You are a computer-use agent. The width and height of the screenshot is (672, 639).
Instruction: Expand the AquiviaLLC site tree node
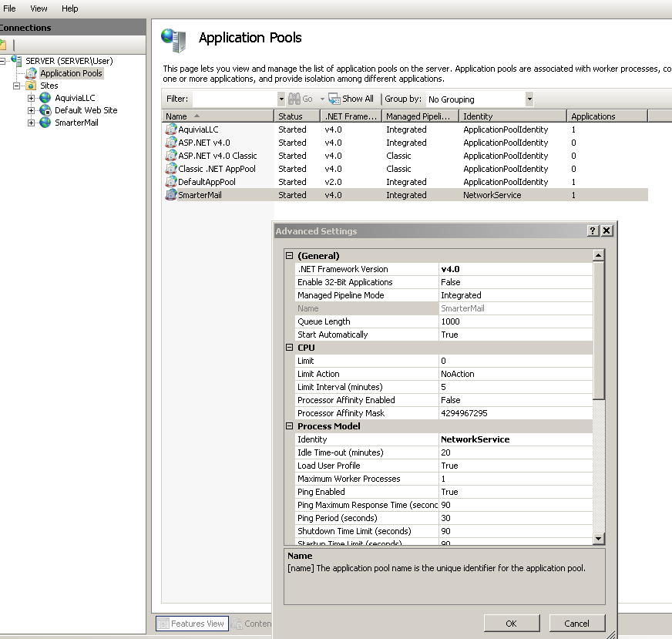32,98
